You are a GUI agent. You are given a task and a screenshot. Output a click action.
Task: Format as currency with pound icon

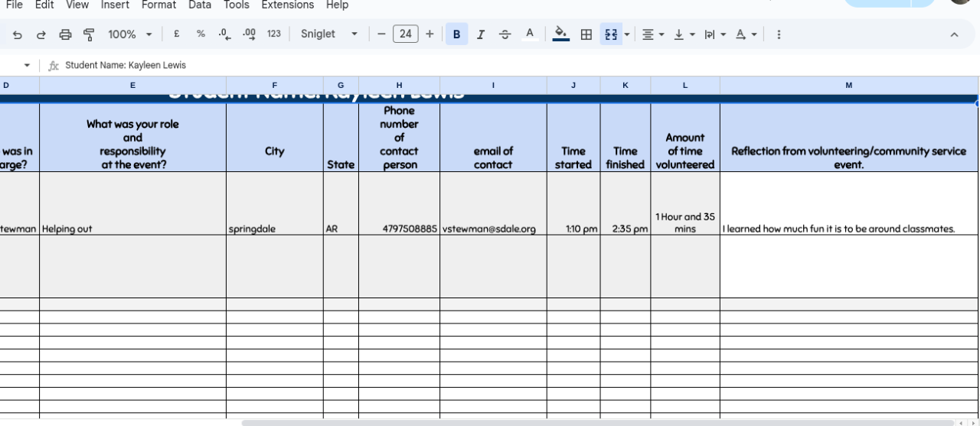click(x=178, y=34)
